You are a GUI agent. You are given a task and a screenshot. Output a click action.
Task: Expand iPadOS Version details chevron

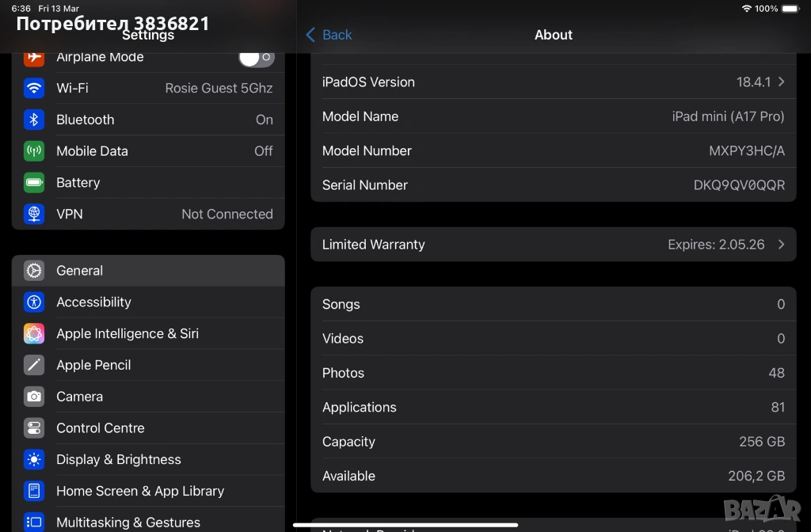tap(781, 82)
